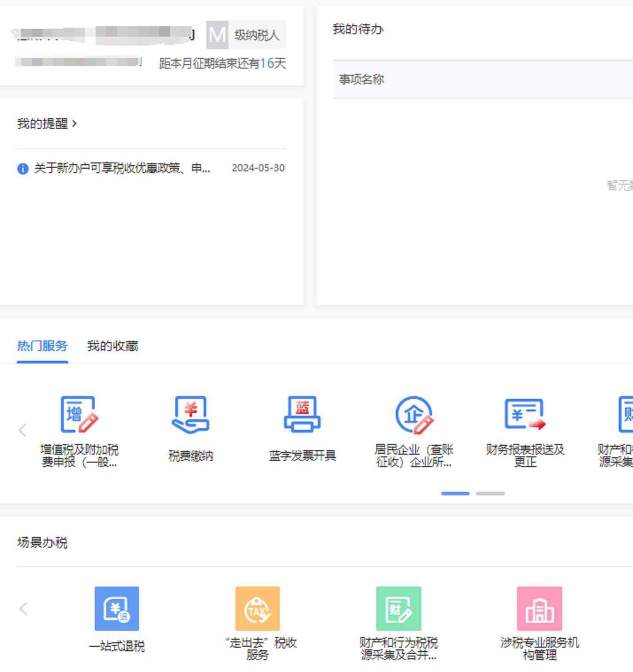Image resolution: width=633 pixels, height=672 pixels.
Task: Open the 一站式退税 refund icon
Action: (117, 609)
